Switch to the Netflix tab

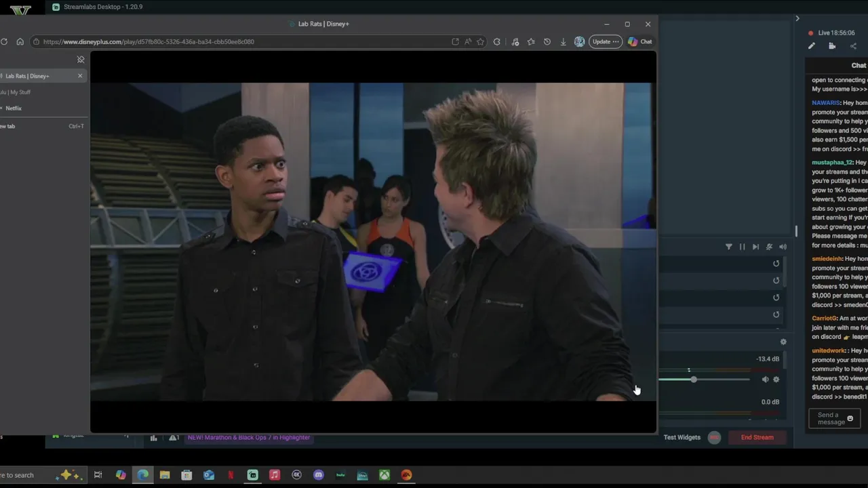click(x=42, y=108)
